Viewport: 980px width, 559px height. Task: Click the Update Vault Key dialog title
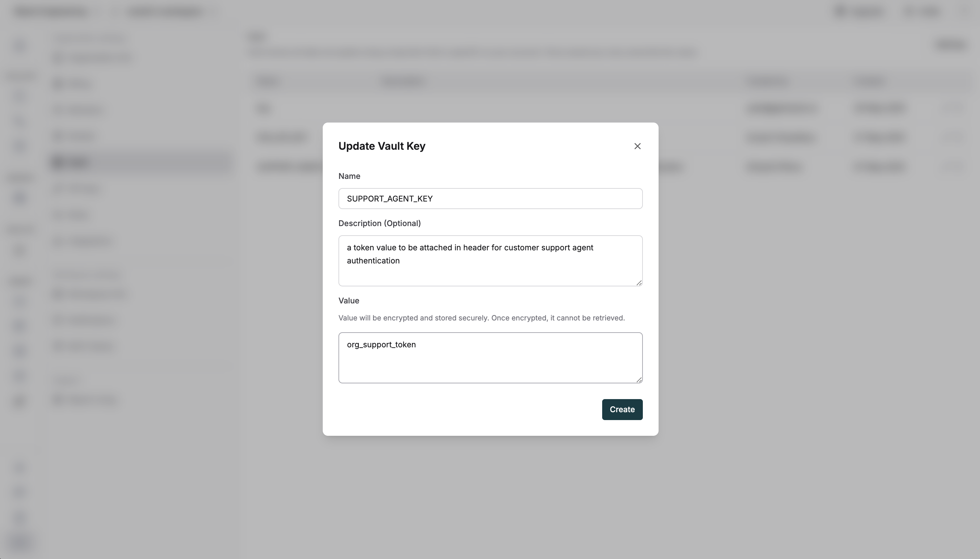[x=382, y=146]
